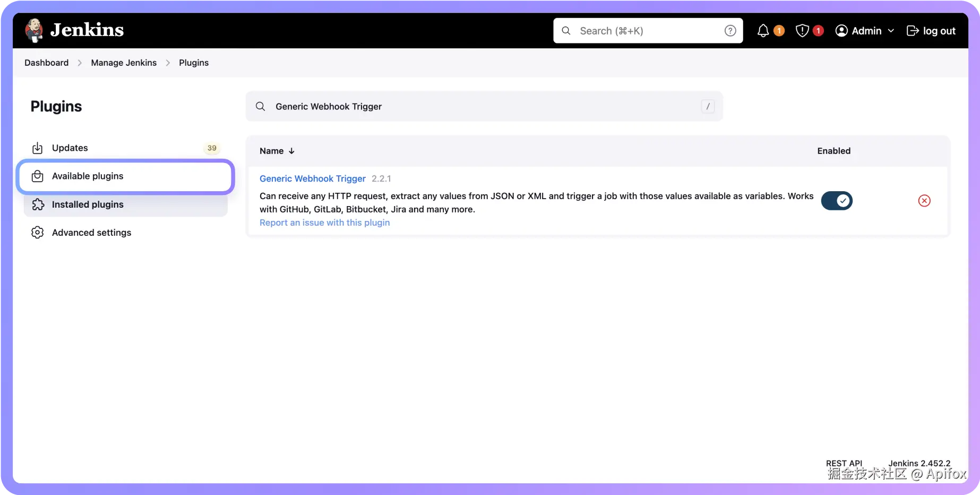Open the security shield warnings icon
This screenshot has height=495, width=980.
click(802, 31)
